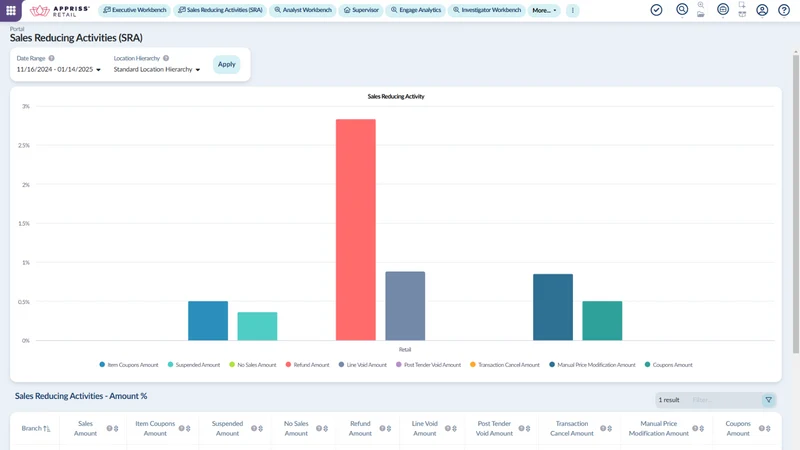800x450 pixels.
Task: Sort by the Refund Amount column
Action: tap(389, 429)
